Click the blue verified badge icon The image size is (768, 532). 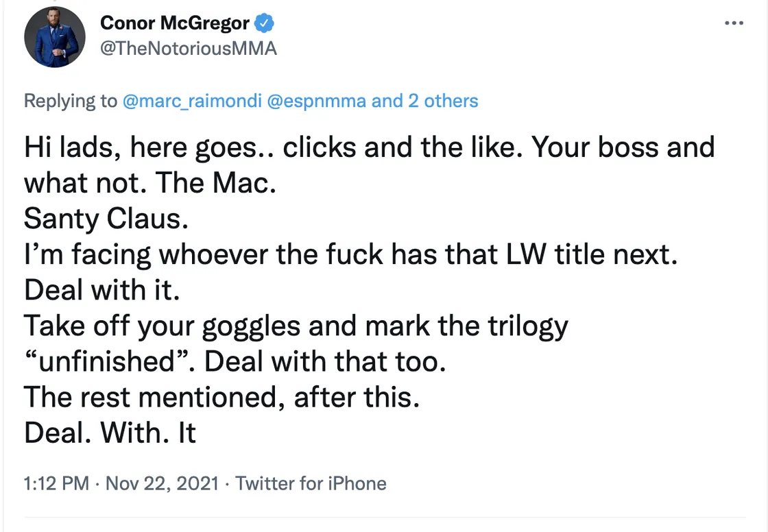(x=265, y=23)
